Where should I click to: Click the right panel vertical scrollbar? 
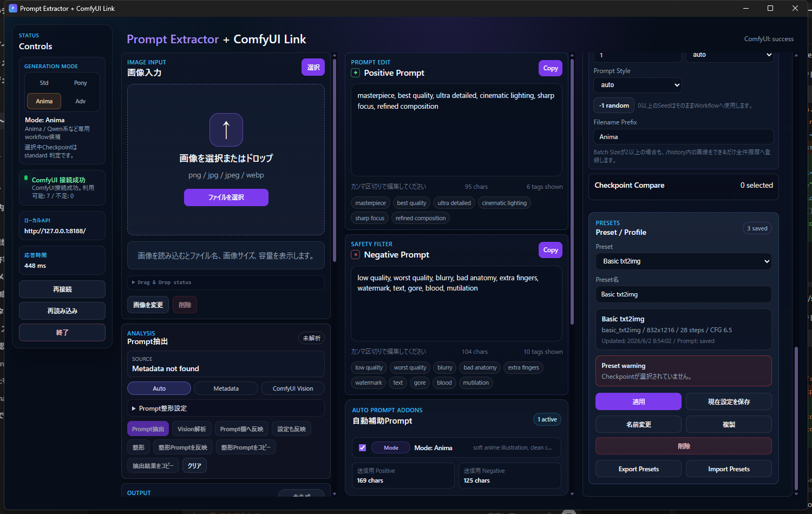[x=796, y=419]
